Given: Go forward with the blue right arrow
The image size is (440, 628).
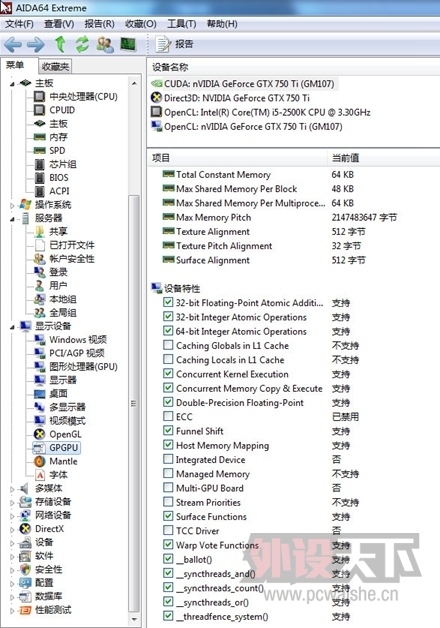Looking at the screenshot, I should point(36,44).
